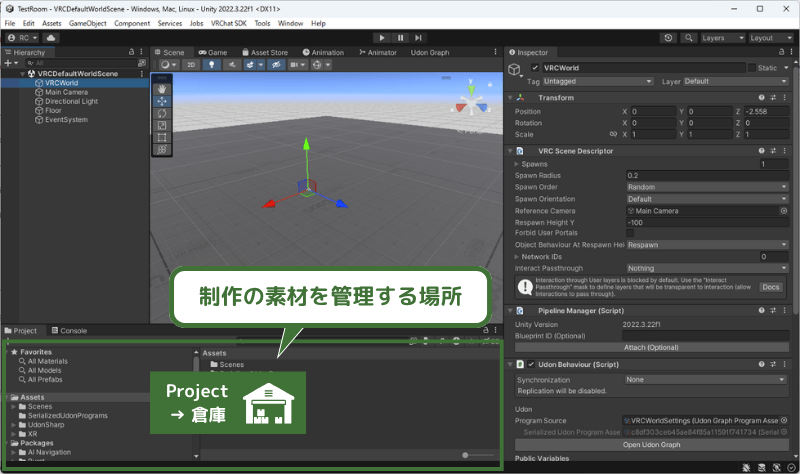Pick object for Reference Camera field

pos(784,211)
